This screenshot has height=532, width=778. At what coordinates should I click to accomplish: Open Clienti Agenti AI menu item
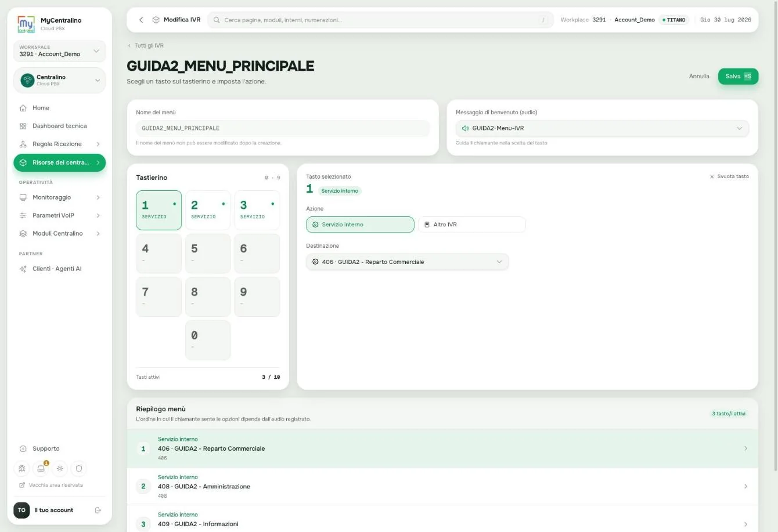(59, 269)
